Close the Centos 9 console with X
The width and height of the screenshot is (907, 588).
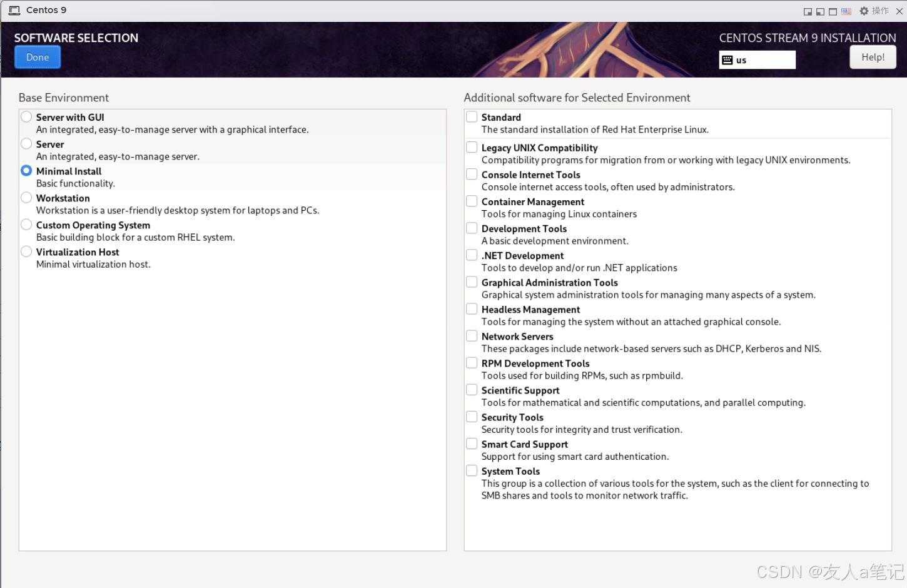(899, 11)
